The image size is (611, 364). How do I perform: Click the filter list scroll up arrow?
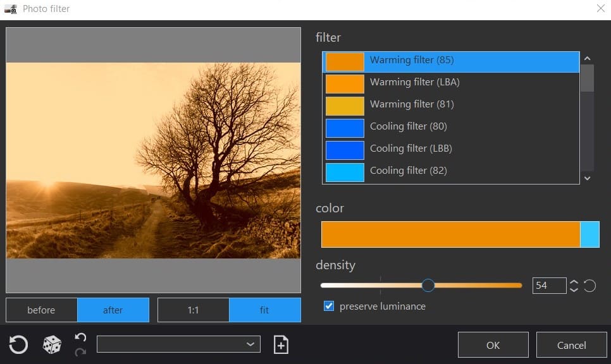pos(587,58)
